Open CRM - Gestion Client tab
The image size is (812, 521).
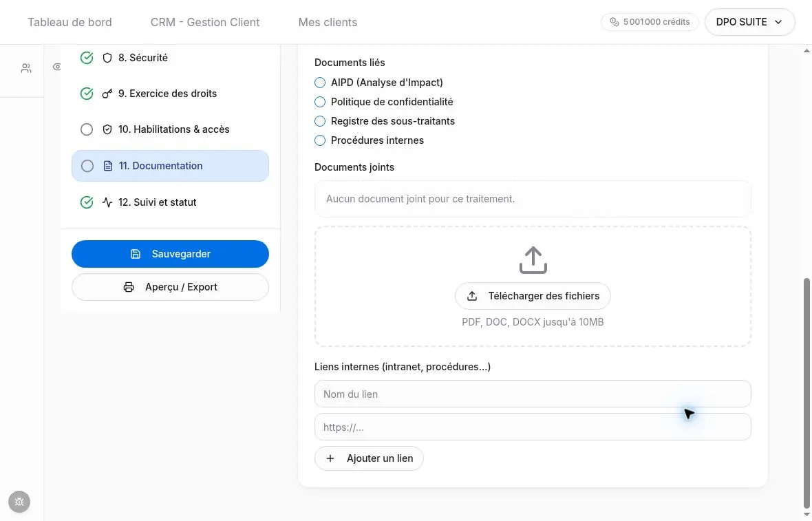205,22
